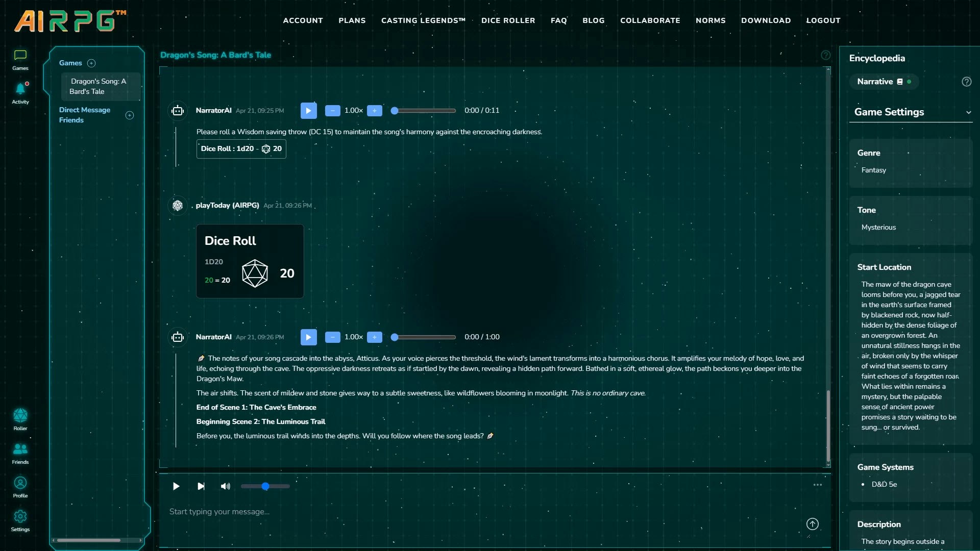
Task: Add a Direct Message Friends conversation
Action: [130, 115]
